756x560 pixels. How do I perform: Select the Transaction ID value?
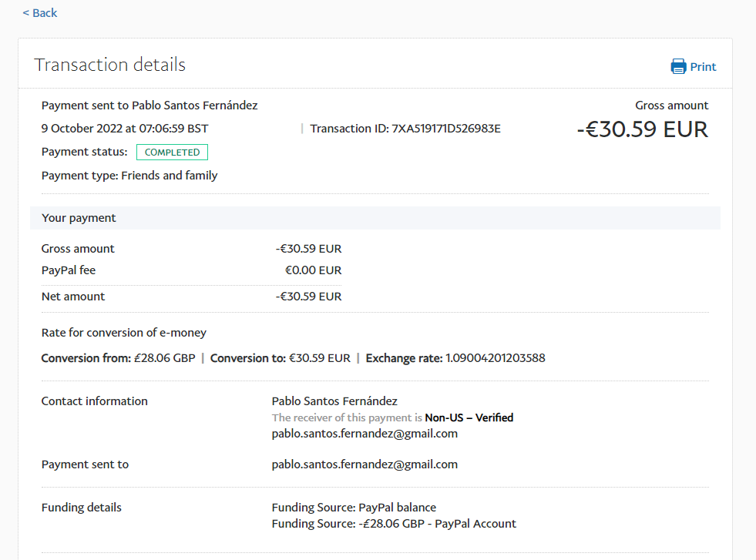click(x=446, y=129)
